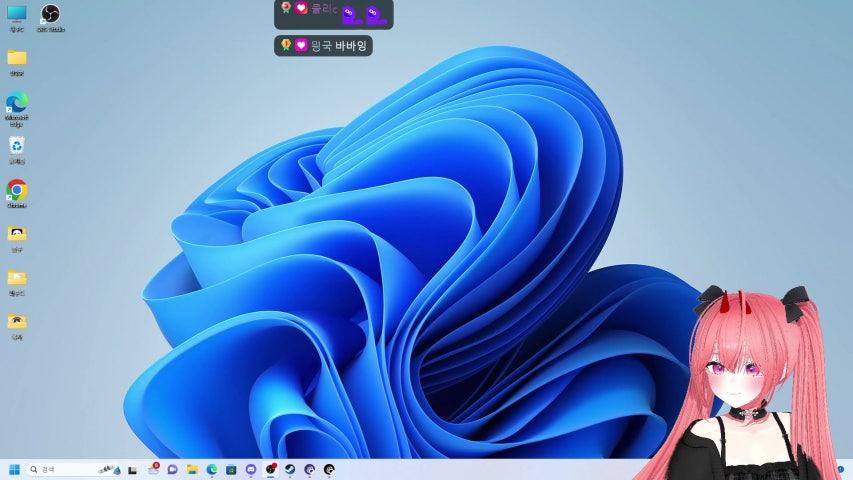Open Microsoft Edge in the taskbar
The image size is (853, 480).
point(212,469)
